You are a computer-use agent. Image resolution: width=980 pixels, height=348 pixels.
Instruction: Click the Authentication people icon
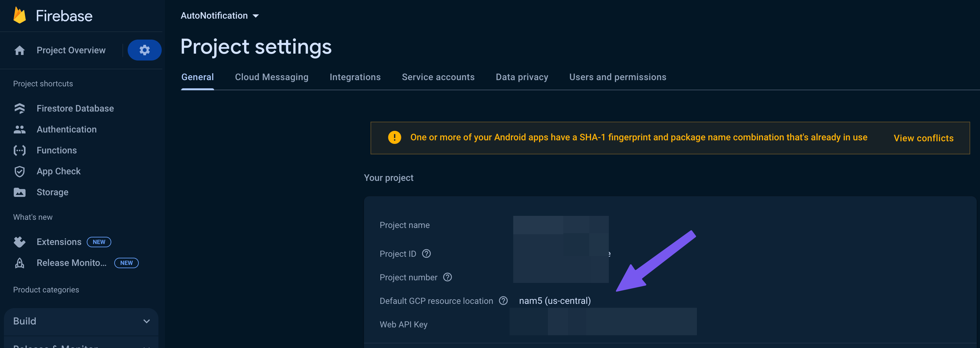click(x=19, y=129)
